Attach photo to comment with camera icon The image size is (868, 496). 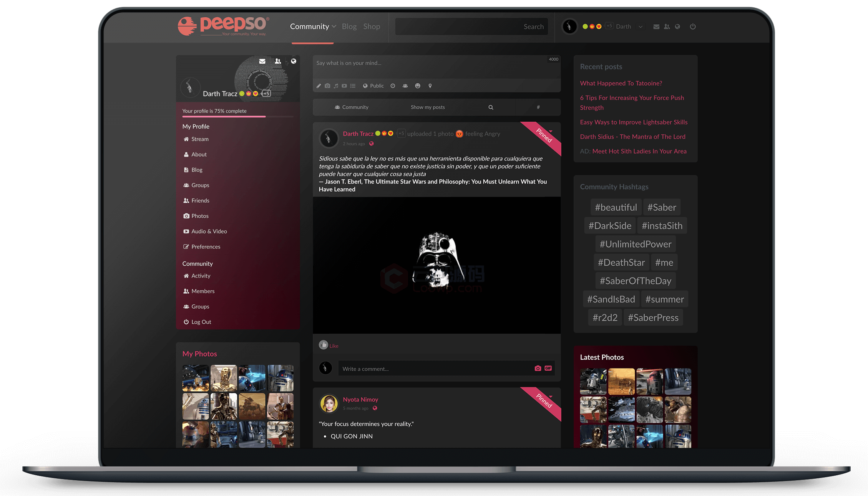(538, 369)
